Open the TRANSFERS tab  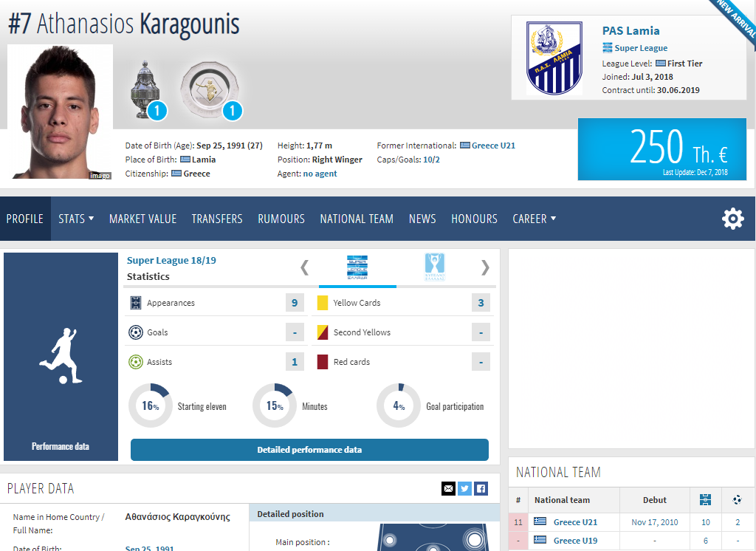click(217, 219)
